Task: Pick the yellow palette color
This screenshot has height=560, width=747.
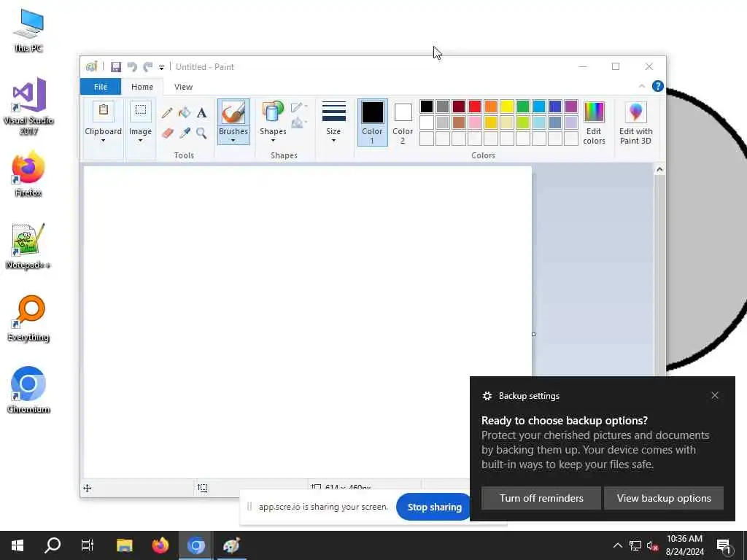Action: (507, 106)
